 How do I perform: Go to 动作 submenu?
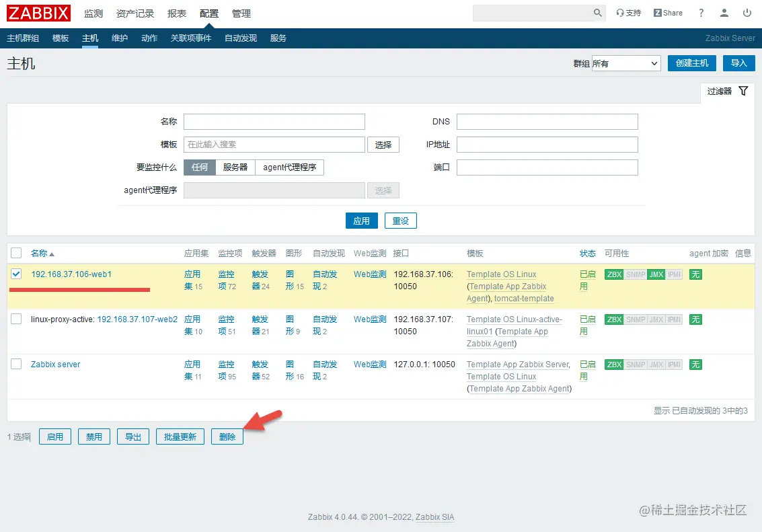(x=149, y=38)
